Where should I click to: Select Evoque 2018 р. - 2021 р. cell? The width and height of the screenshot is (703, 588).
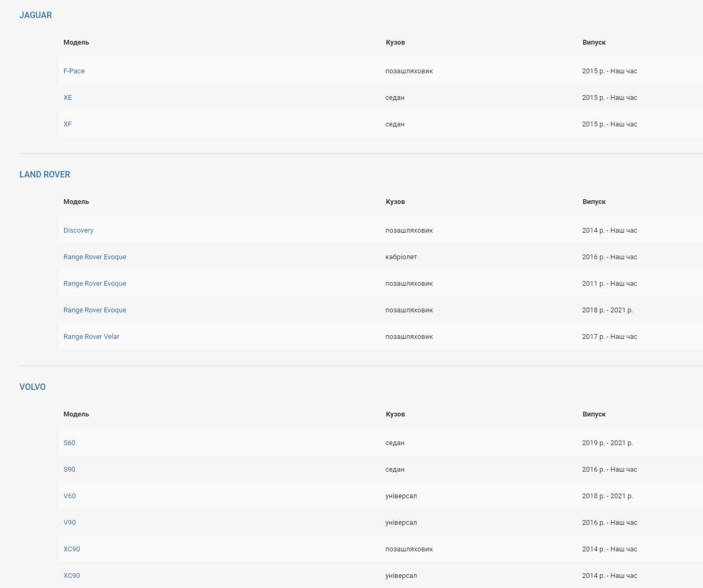607,310
